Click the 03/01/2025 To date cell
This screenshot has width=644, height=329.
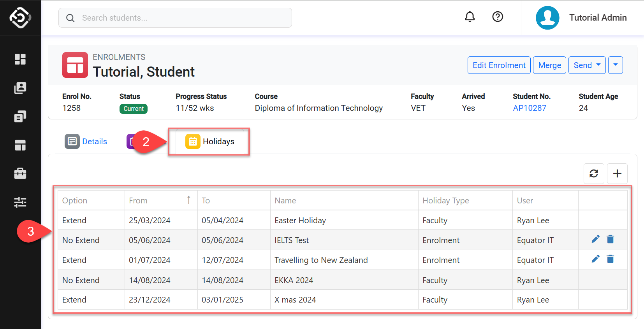(234, 300)
